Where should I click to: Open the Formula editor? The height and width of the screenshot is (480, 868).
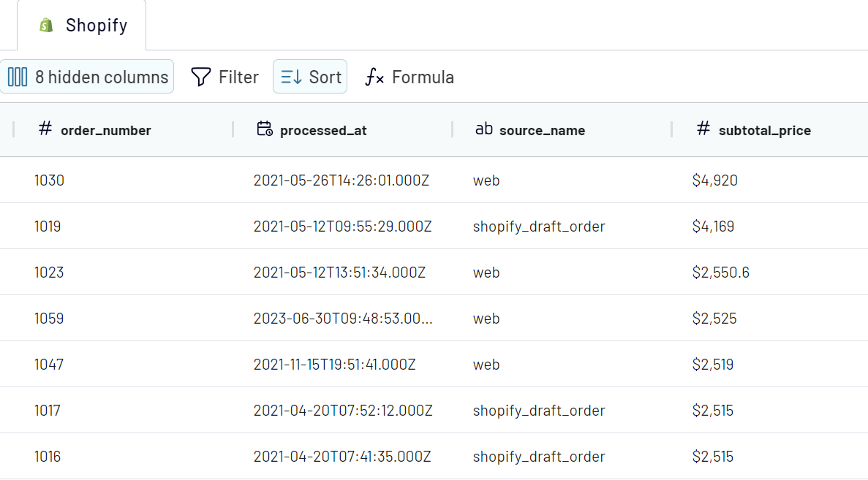point(410,77)
